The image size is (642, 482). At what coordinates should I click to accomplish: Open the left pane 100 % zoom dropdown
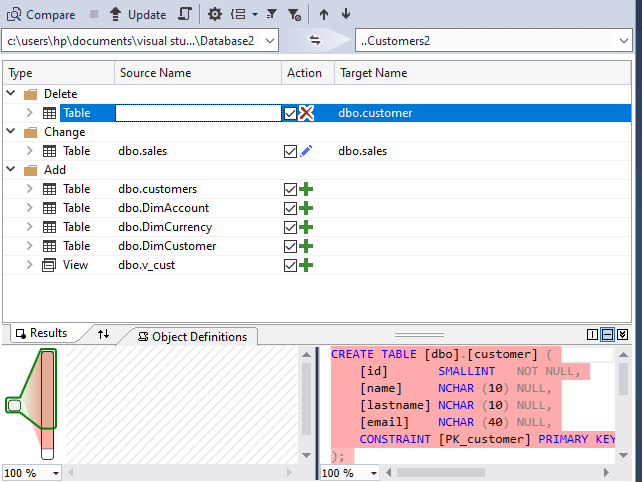coord(56,473)
